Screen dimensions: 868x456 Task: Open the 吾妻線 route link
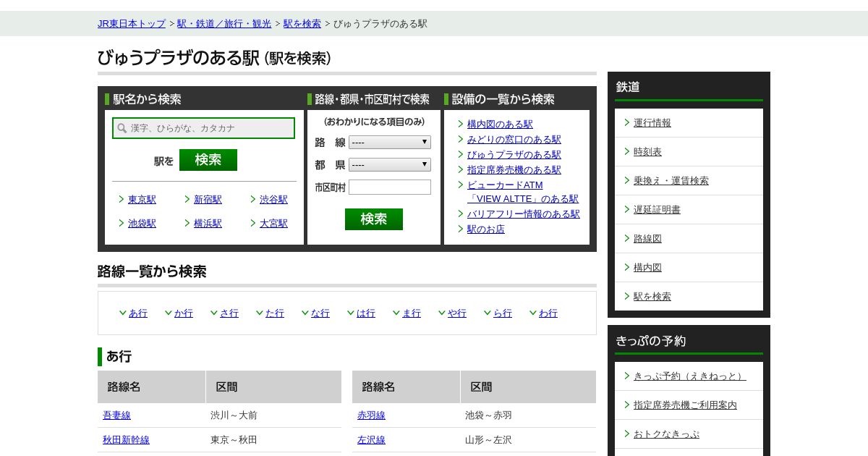click(x=116, y=415)
